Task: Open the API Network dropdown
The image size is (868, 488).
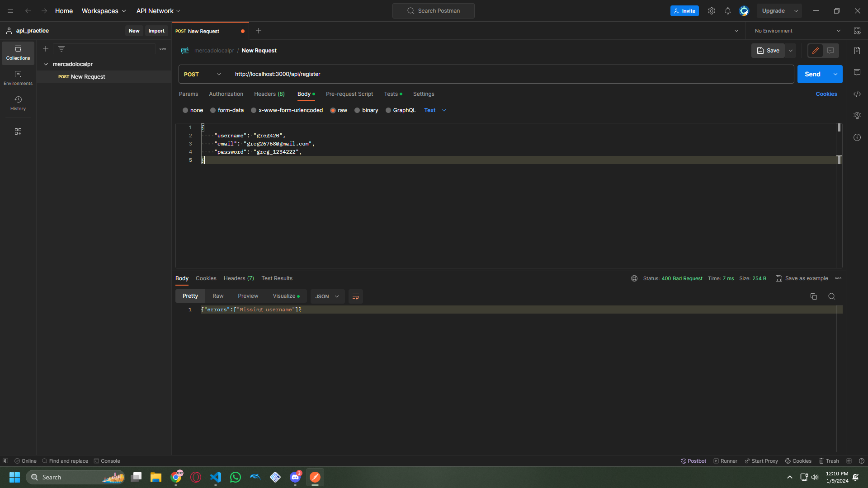Action: click(x=158, y=11)
